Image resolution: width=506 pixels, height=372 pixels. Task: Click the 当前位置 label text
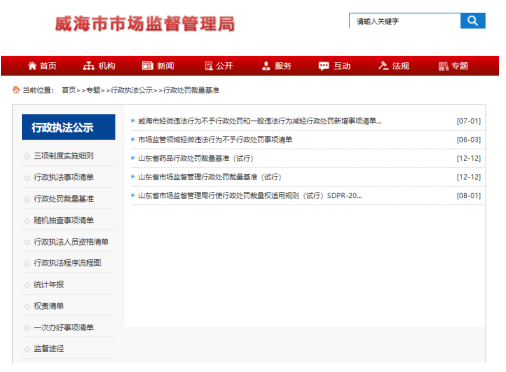pyautogui.click(x=38, y=90)
